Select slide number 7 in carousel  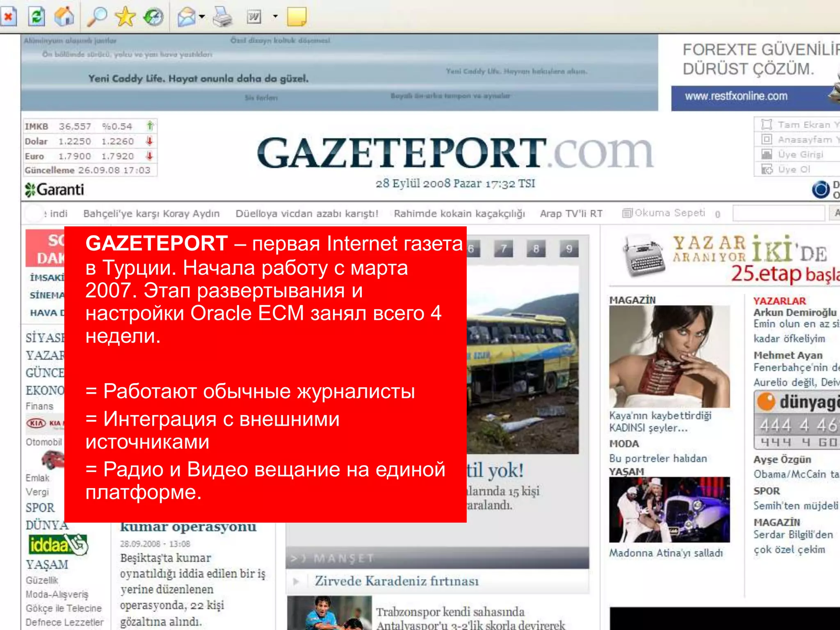[503, 249]
